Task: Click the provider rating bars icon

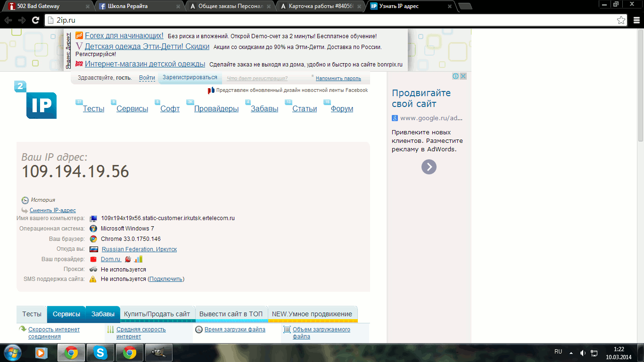Action: click(x=138, y=259)
